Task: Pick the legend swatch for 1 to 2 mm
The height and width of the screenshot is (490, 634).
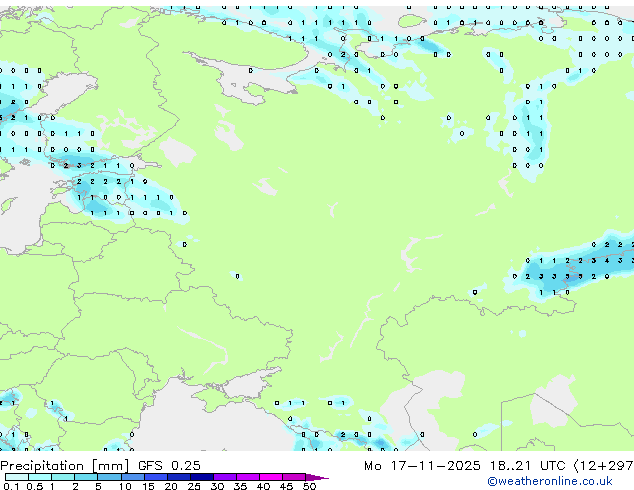Action: pyautogui.click(x=63, y=477)
